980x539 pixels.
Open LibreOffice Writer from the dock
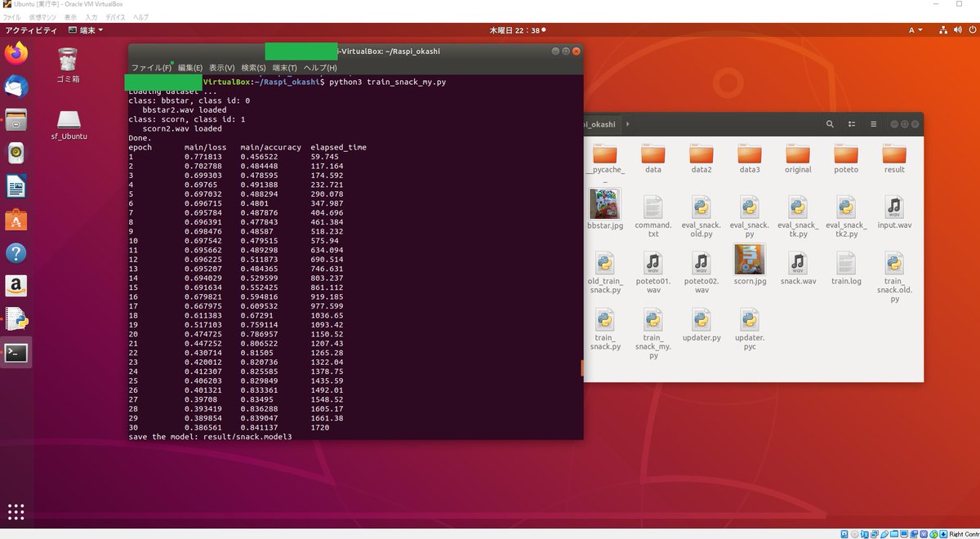pyautogui.click(x=16, y=186)
